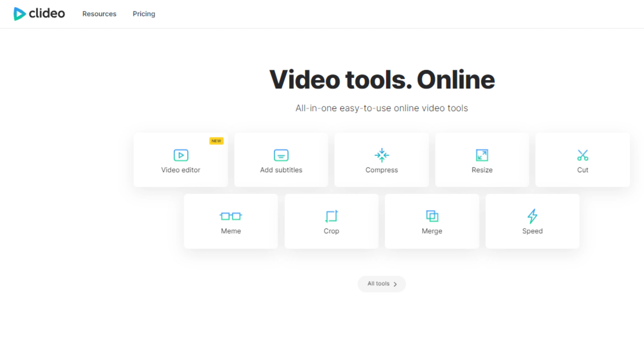Viewport: 644px width, 362px height.
Task: Click the Meme glasses icon
Action: pos(231,216)
